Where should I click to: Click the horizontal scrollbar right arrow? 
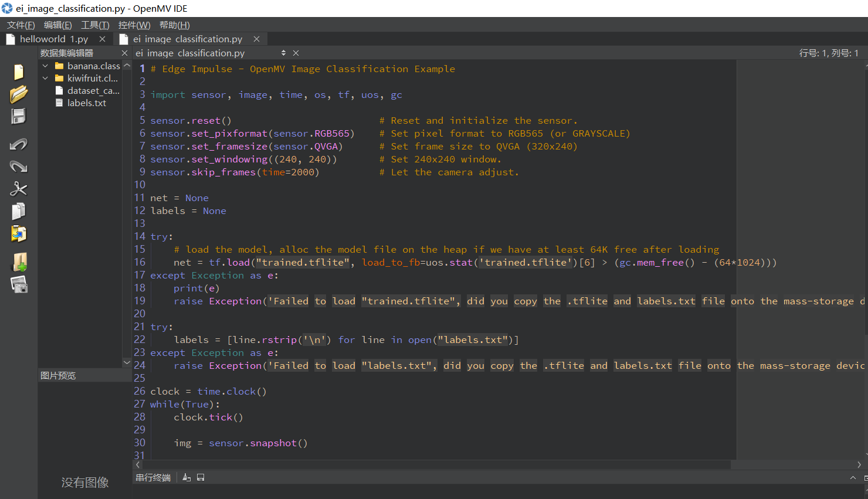(859, 464)
